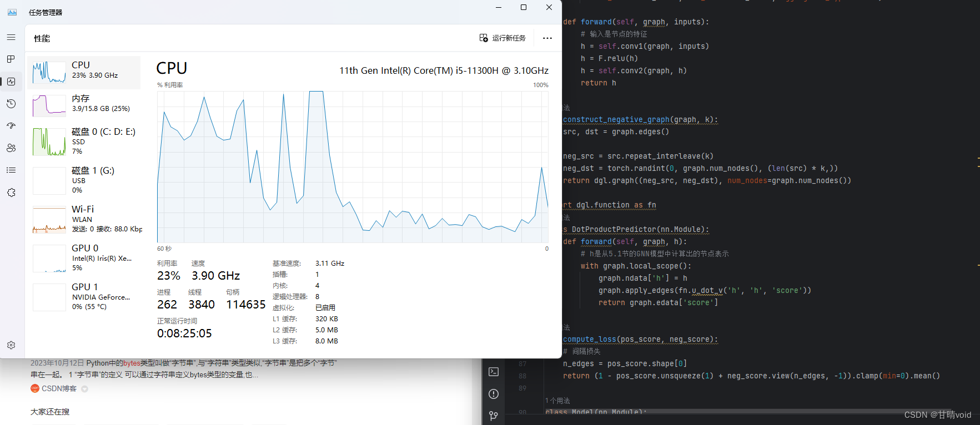This screenshot has height=425, width=980.
Task: Click the 23% utilization value
Action: point(169,276)
